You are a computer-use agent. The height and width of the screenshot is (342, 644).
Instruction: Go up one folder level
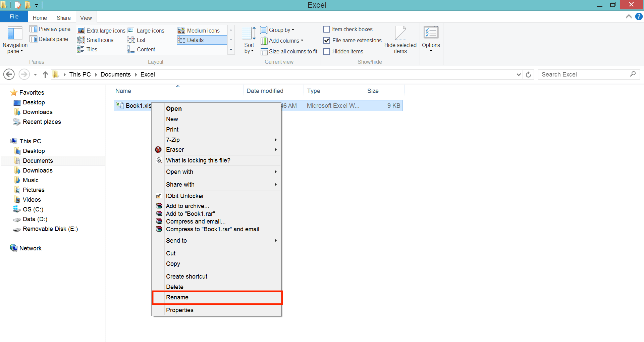click(x=45, y=75)
